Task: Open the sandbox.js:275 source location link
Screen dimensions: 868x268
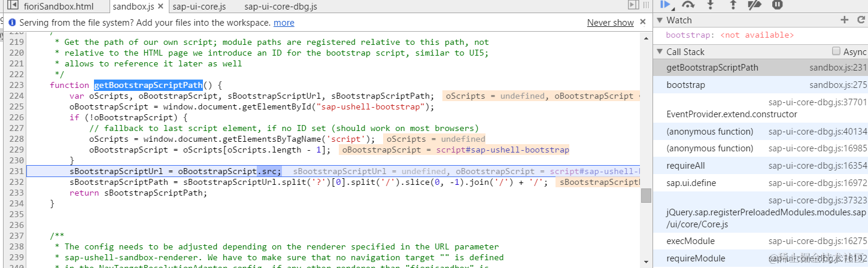Action: [x=838, y=85]
